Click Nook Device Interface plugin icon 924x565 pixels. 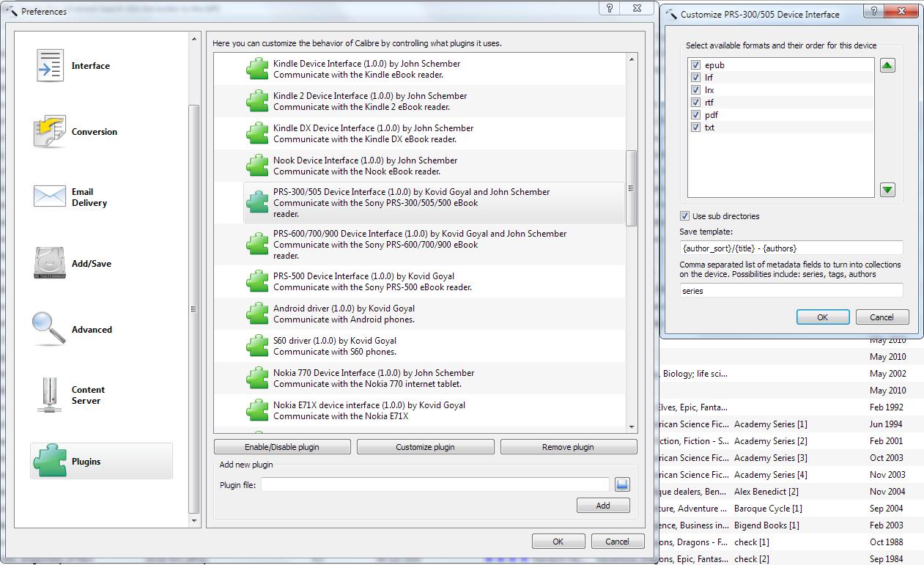[x=257, y=166]
